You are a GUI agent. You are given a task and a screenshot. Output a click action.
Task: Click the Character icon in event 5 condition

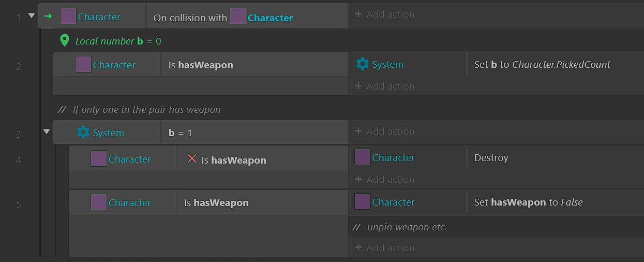pyautogui.click(x=98, y=202)
